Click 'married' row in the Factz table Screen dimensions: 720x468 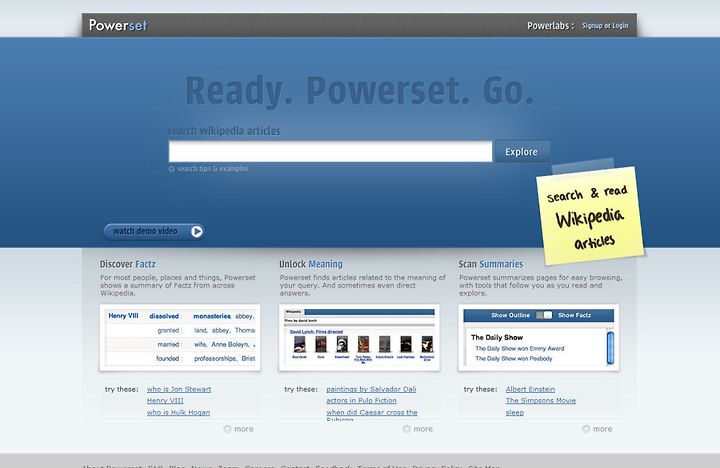click(x=180, y=344)
